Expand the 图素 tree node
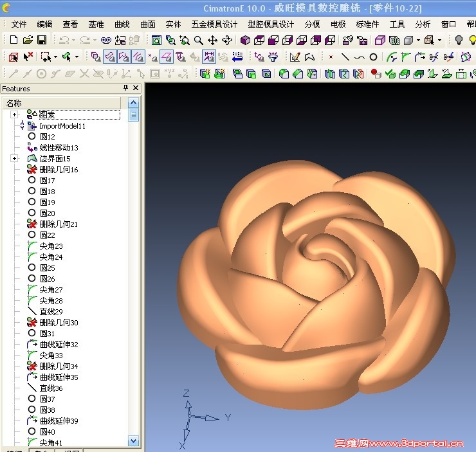476x452 pixels. (x=14, y=114)
